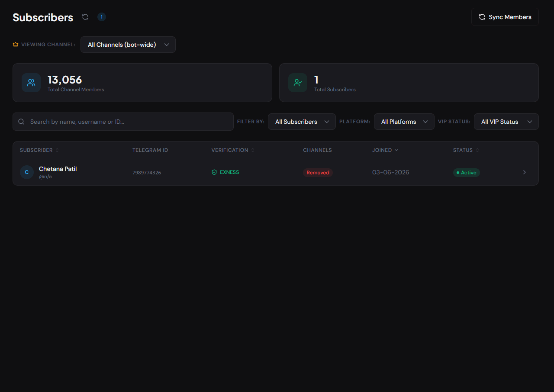
Task: Open the All Channels (bot-wide) dropdown
Action: tap(128, 45)
